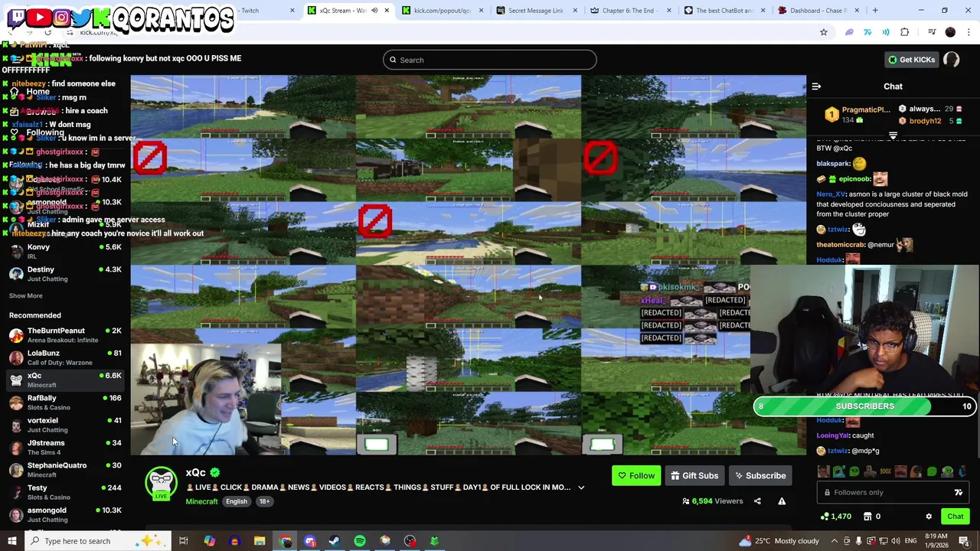Open the Chrome profile avatar
The width and height of the screenshot is (980, 551).
pos(950,32)
